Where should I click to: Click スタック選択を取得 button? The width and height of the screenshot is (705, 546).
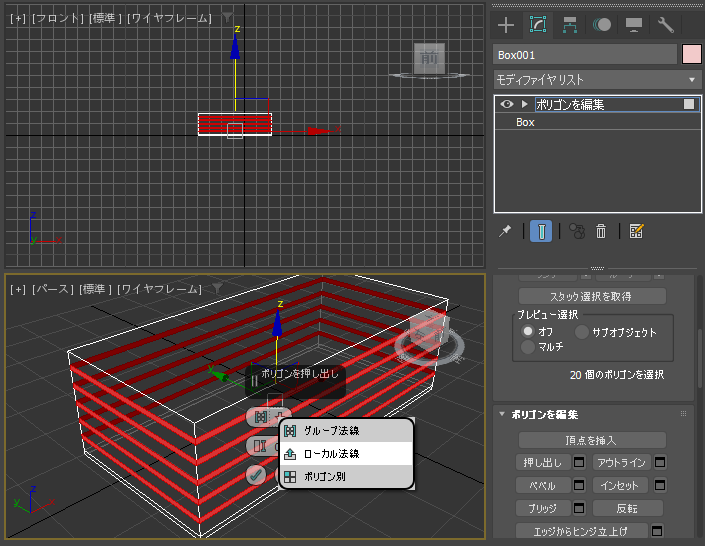592,296
